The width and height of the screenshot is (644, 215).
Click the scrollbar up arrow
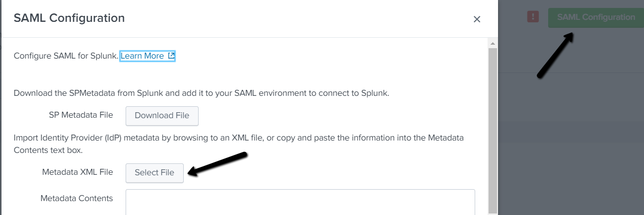point(493,44)
